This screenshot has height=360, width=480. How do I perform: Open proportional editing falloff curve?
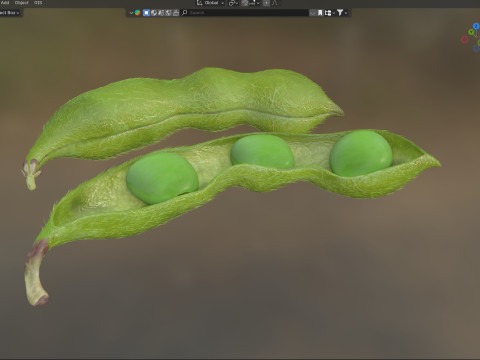coord(275,3)
